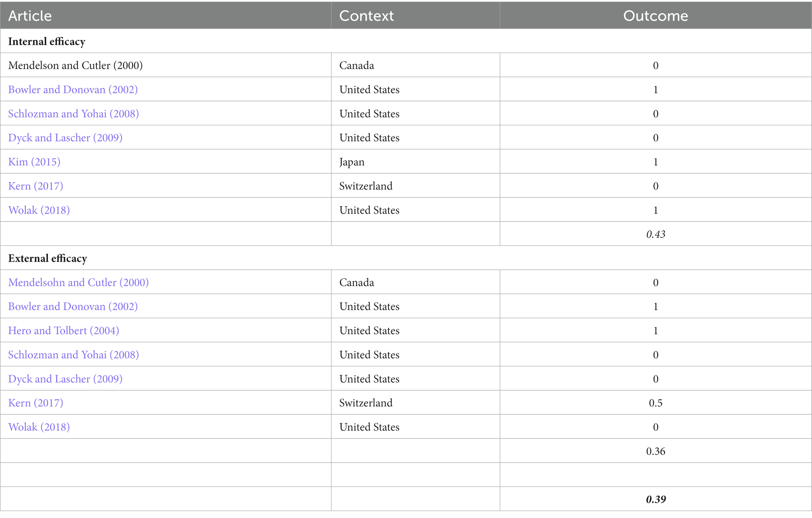Click the Mendelson and Cutler (2000) plain text cell
Screen dimensions: 812x518
(x=75, y=65)
